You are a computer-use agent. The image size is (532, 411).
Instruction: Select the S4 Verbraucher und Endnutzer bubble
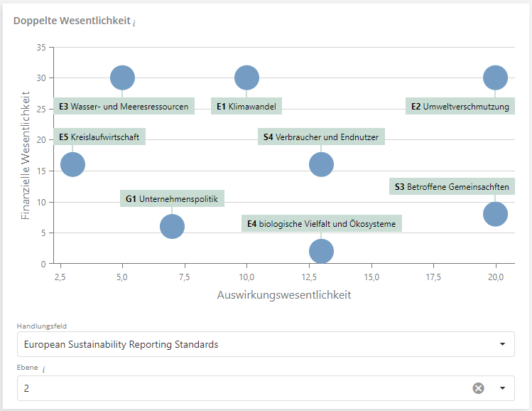321,164
